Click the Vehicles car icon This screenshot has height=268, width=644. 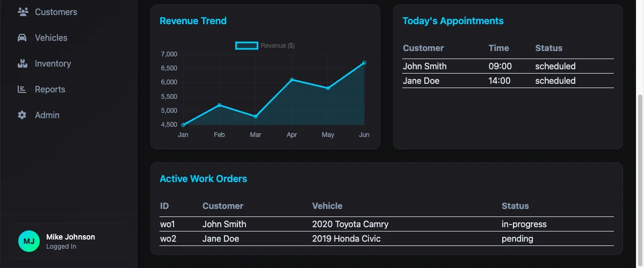tap(22, 38)
